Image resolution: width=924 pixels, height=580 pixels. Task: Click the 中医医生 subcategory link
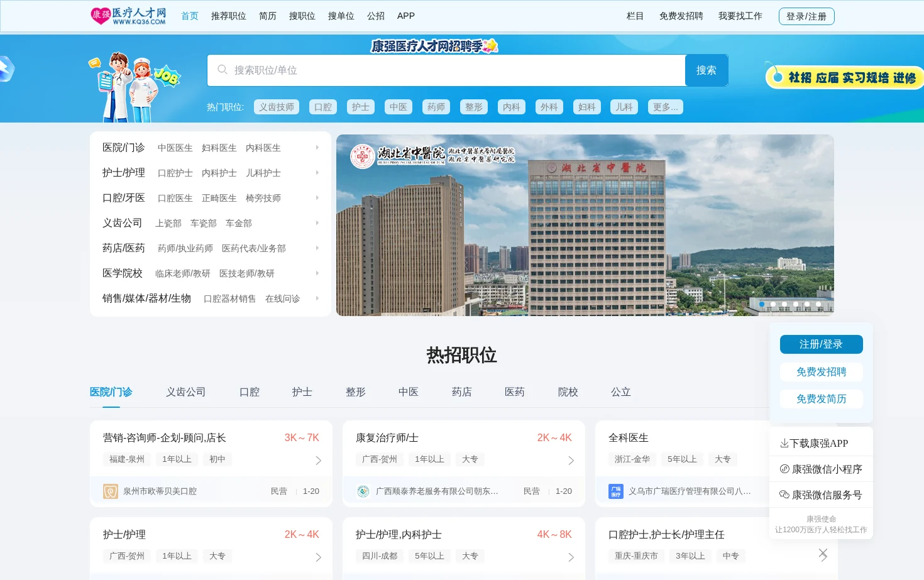point(175,148)
